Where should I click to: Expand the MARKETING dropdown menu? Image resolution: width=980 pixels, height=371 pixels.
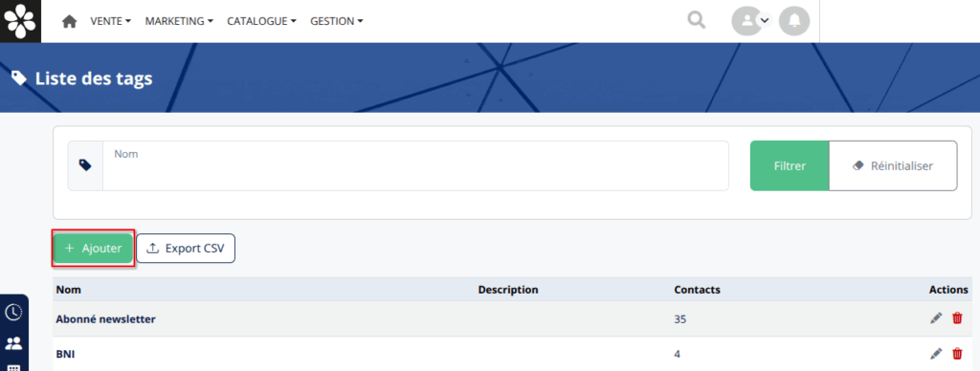click(x=179, y=21)
